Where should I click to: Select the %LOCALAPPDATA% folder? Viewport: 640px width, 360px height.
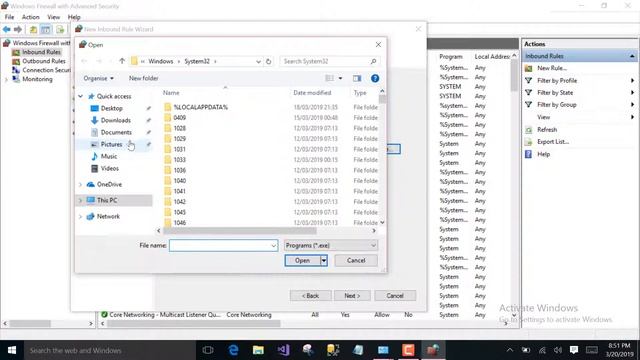click(200, 107)
